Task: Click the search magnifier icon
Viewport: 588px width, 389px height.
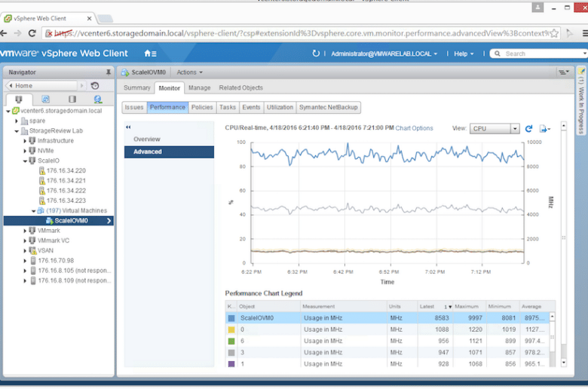Action: [498, 54]
